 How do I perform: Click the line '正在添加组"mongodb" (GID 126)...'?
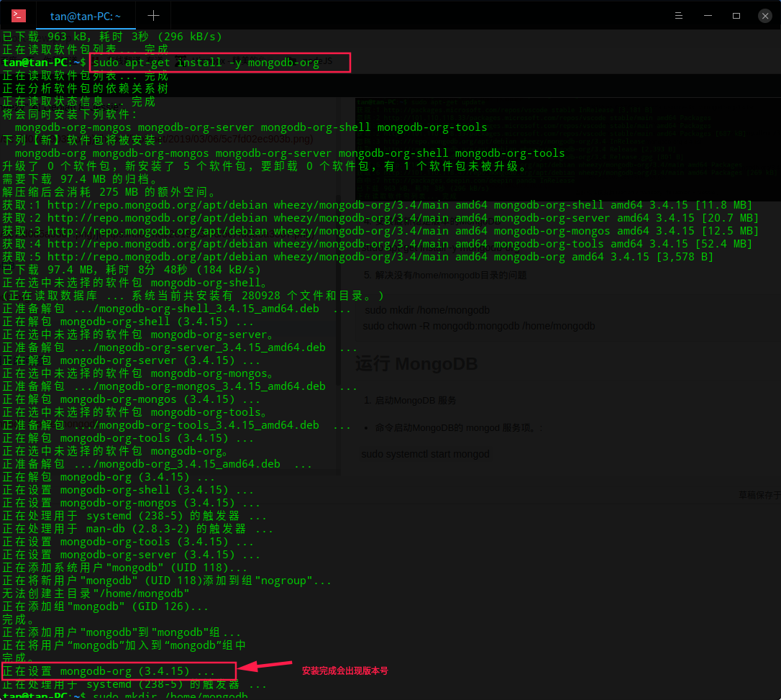(106, 606)
